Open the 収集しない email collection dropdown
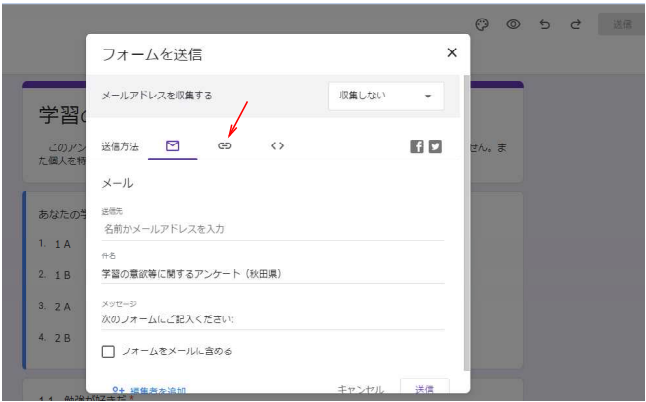The width and height of the screenshot is (646, 402). [x=386, y=96]
